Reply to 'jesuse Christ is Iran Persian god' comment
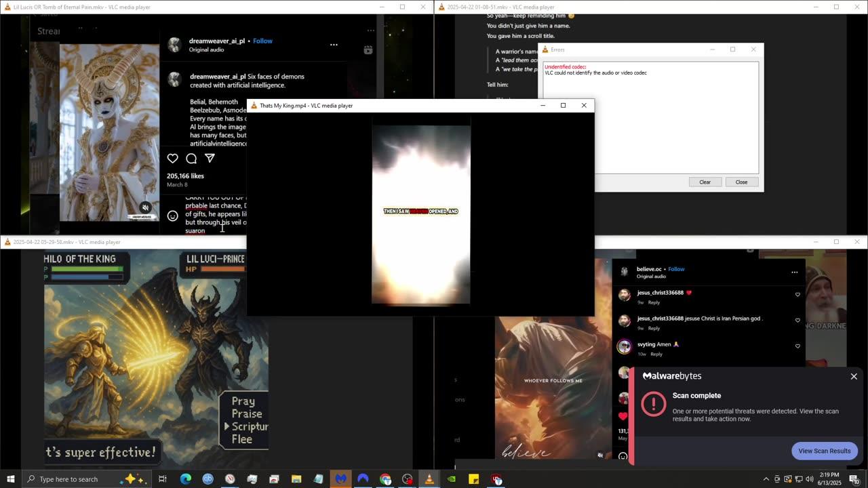Viewport: 868px width, 488px height. [x=654, y=328]
